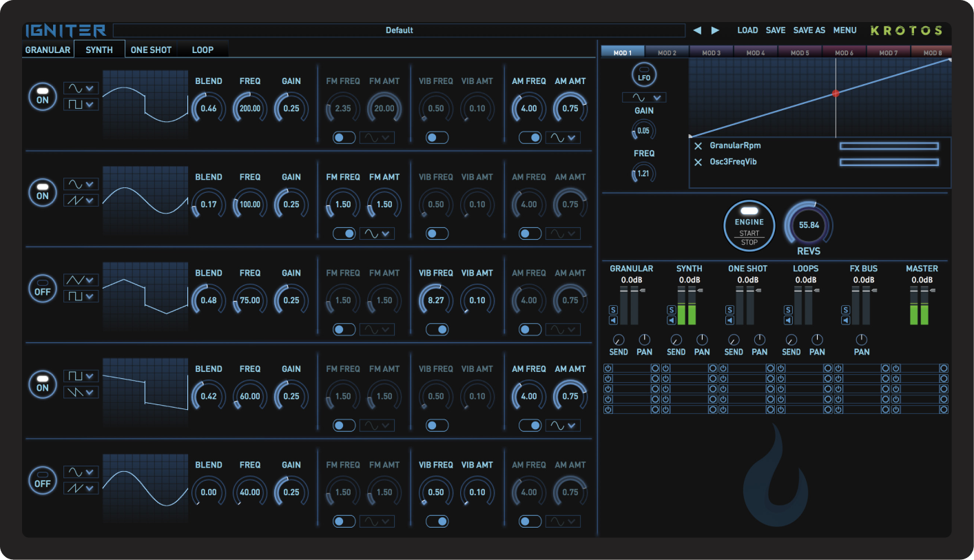974x560 pixels.
Task: Open sine waveform dropdown on the FREQ 40.00 oscillator
Action: [81, 473]
